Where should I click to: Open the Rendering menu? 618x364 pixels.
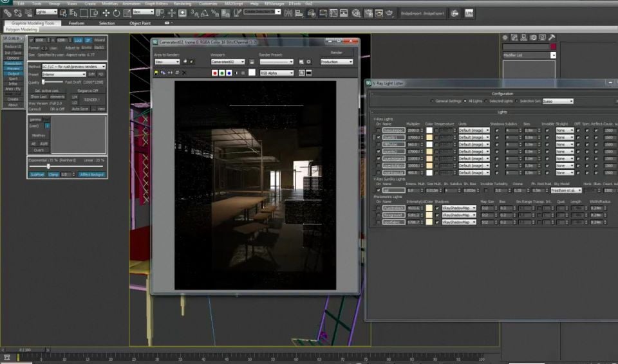coord(182,3)
